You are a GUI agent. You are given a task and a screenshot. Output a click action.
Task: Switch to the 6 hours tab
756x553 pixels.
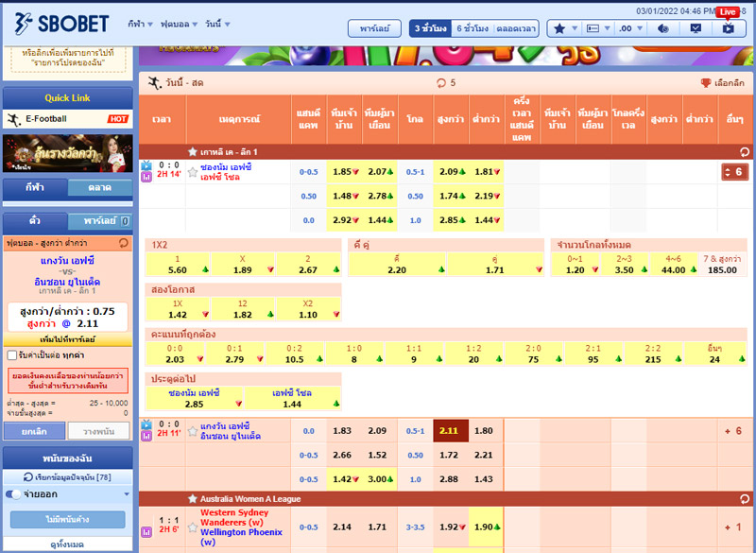471,28
